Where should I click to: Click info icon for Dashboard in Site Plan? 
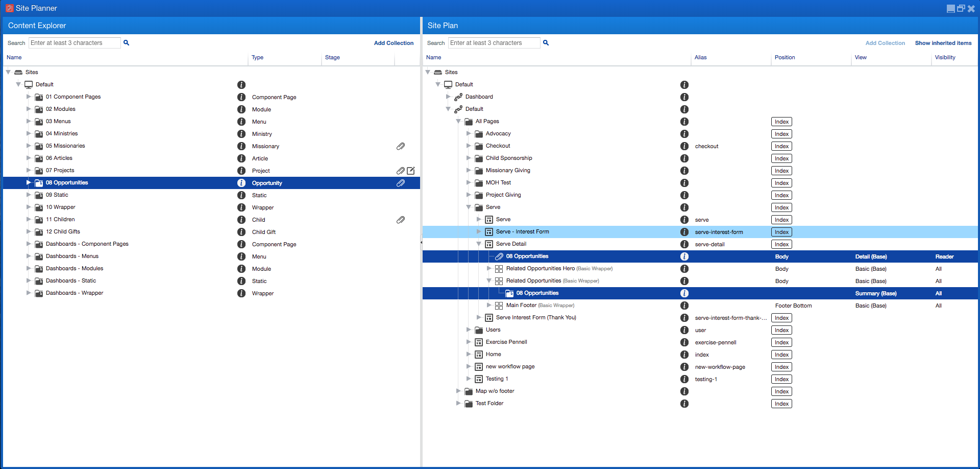click(684, 97)
